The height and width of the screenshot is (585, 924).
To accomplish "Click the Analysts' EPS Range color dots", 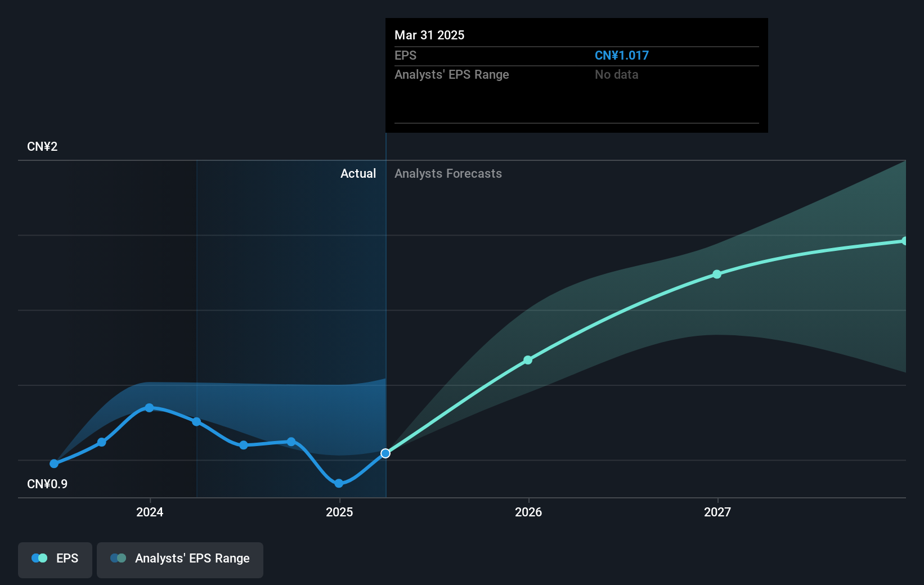I will coord(118,558).
